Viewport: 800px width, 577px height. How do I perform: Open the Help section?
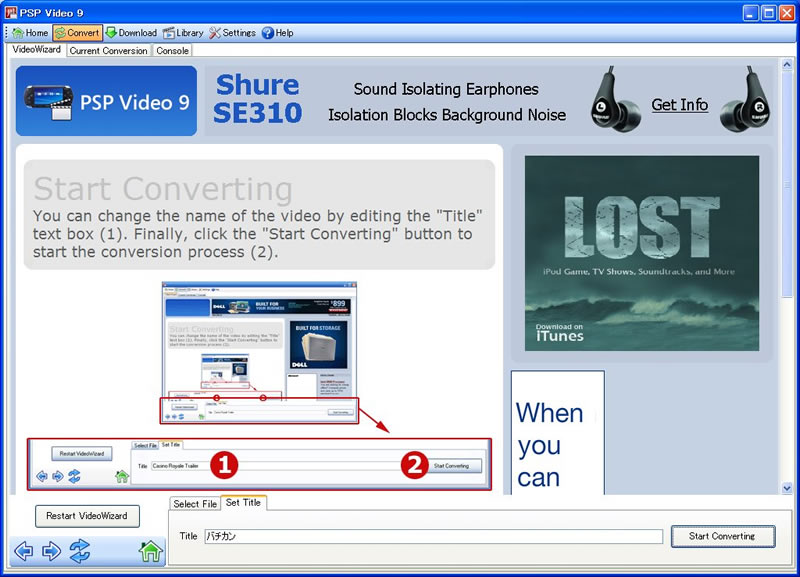click(278, 33)
